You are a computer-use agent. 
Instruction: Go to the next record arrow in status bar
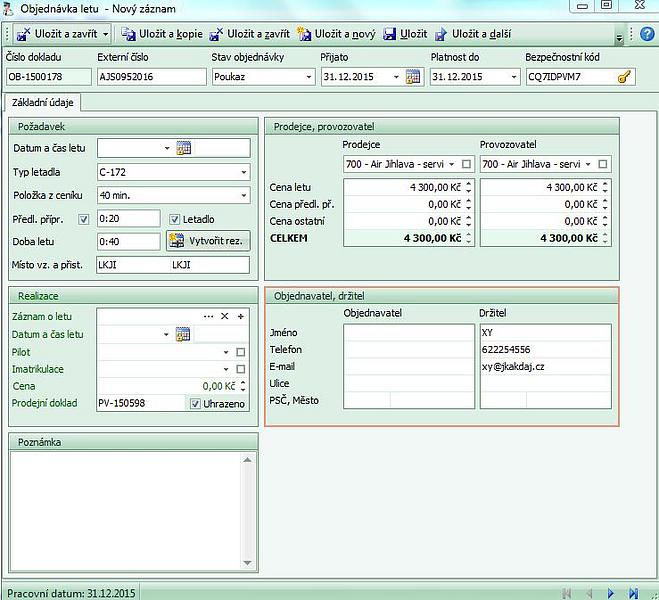[x=612, y=593]
